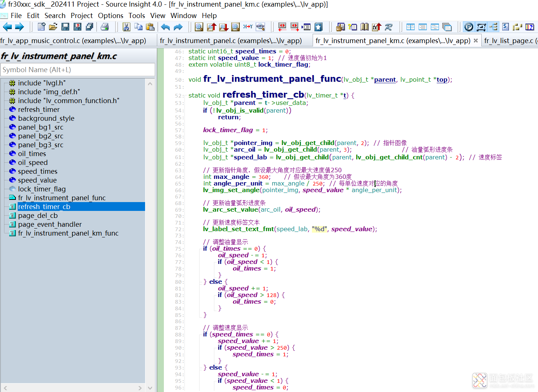Toggle the Relation Window tree icon
538x392 pixels.
(x=493, y=27)
